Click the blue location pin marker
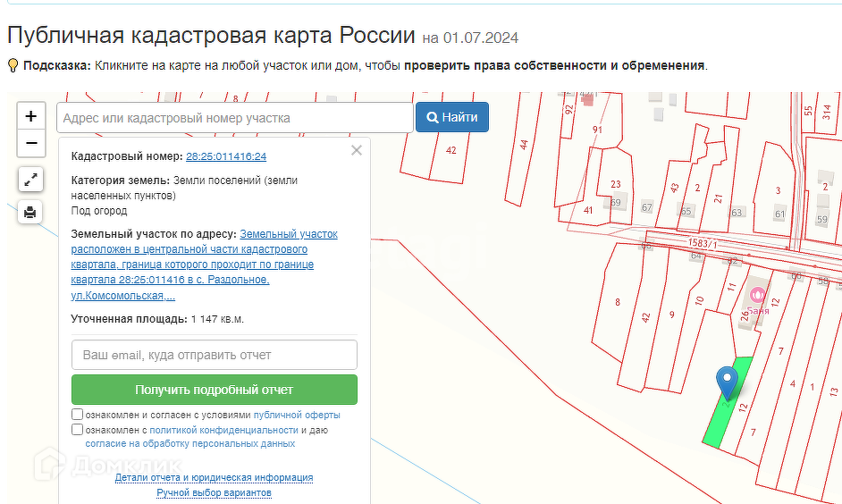Viewport: 842px width, 504px height. pyautogui.click(x=727, y=382)
